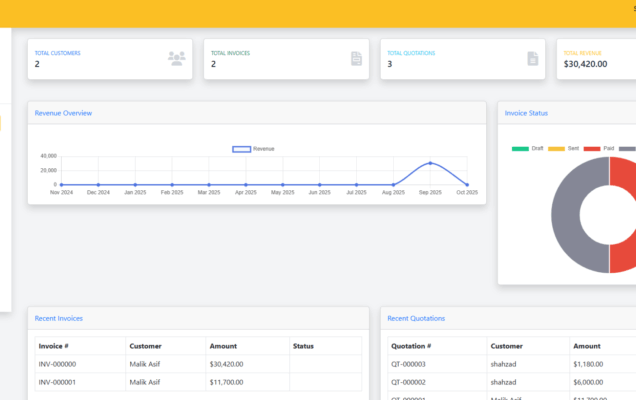Click the customers group icon
636x400 pixels.
[x=177, y=58]
